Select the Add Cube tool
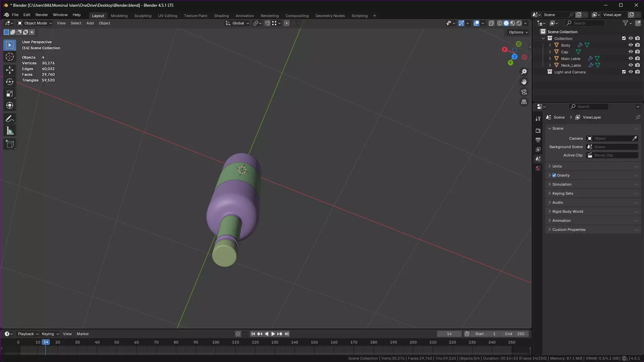Viewport: 644px width, 362px height. (10, 144)
